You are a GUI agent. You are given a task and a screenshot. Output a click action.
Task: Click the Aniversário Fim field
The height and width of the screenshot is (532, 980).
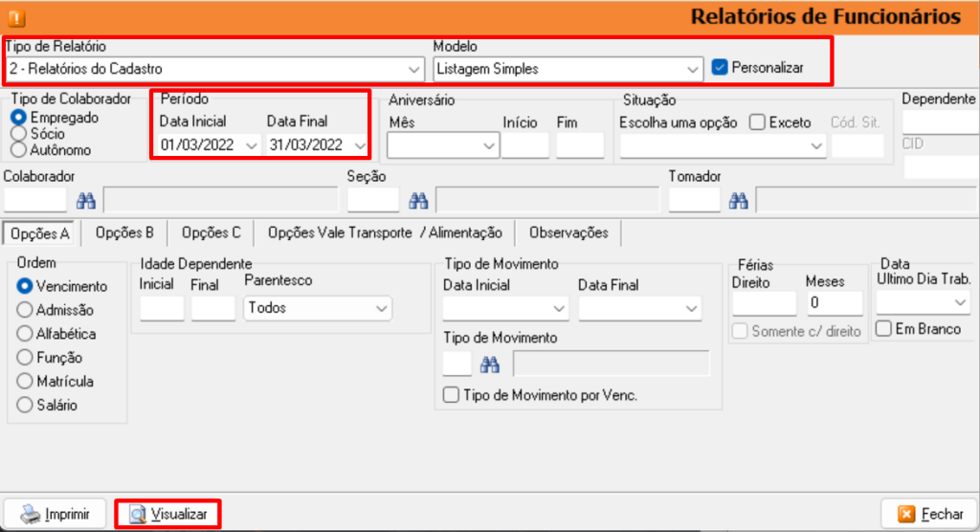point(580,145)
